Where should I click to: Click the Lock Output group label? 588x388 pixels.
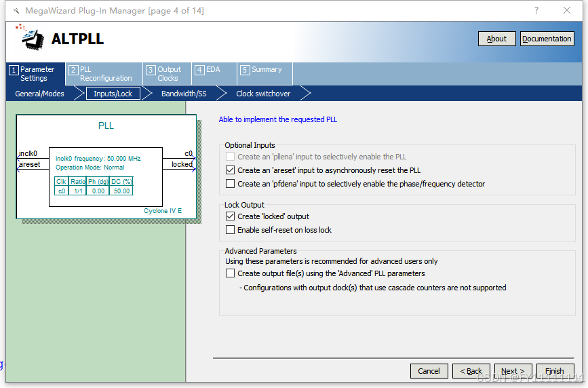(244, 205)
